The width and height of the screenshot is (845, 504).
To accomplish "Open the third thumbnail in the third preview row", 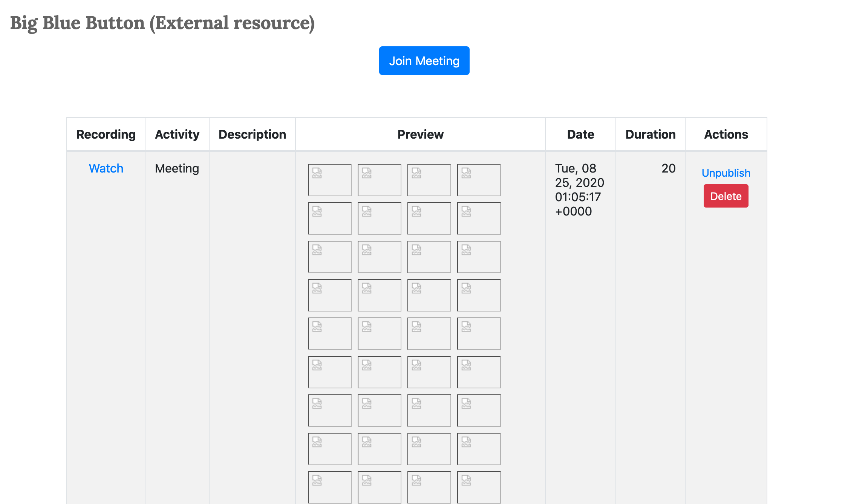I will (x=429, y=257).
